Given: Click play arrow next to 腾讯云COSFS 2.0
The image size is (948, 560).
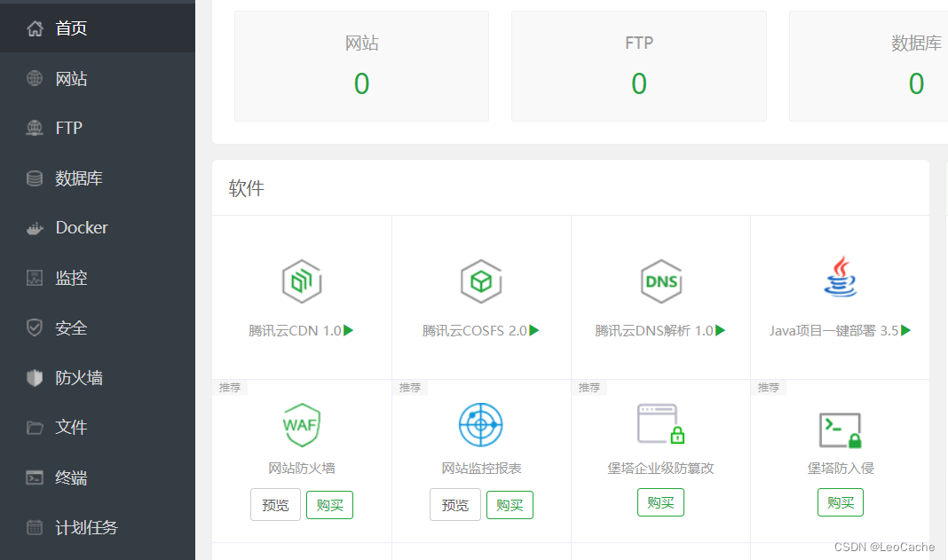Looking at the screenshot, I should 533,330.
